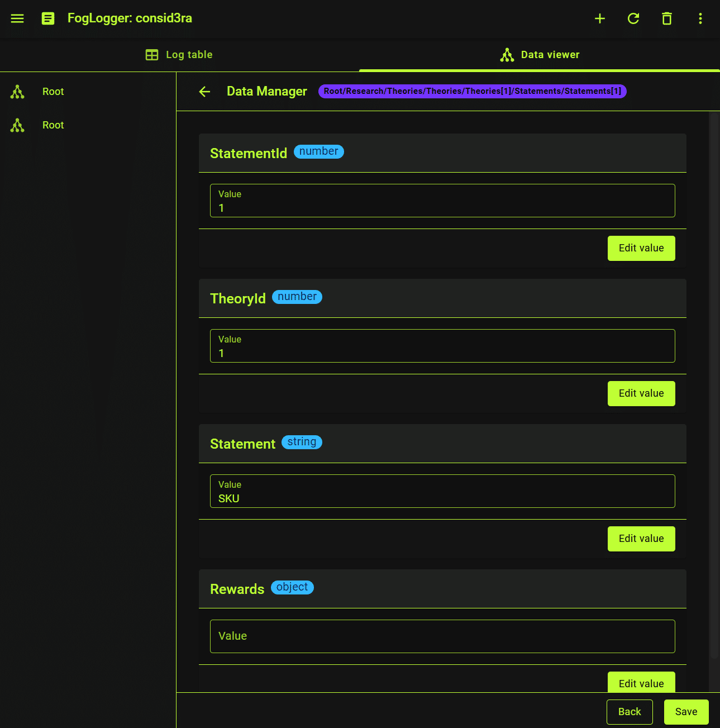The image size is (720, 728).
Task: Edit value of Rewards
Action: (641, 682)
